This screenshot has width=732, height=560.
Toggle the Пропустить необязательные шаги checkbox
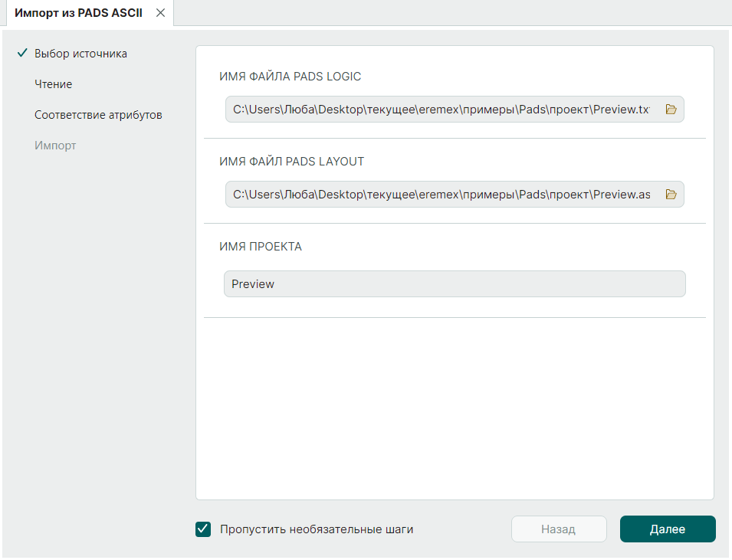click(x=203, y=529)
